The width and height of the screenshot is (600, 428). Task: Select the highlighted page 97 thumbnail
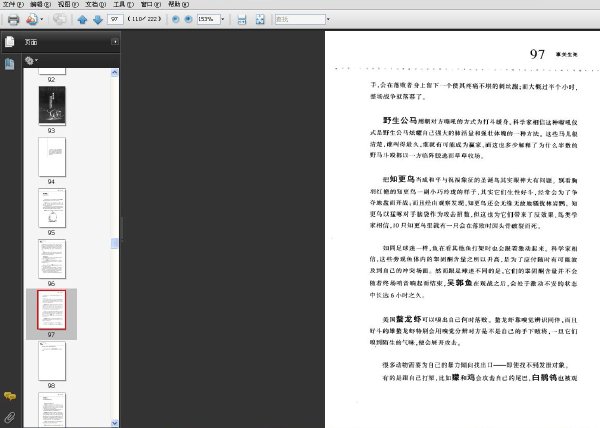[x=52, y=310]
